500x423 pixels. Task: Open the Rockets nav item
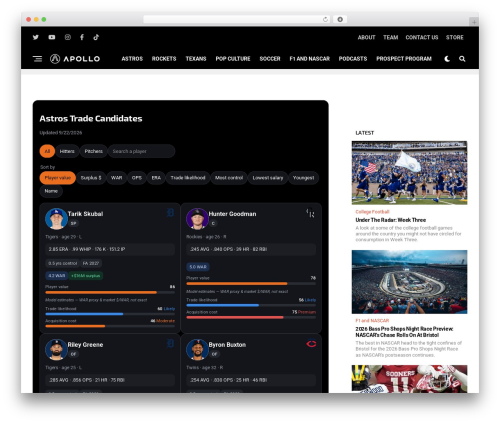pos(164,59)
